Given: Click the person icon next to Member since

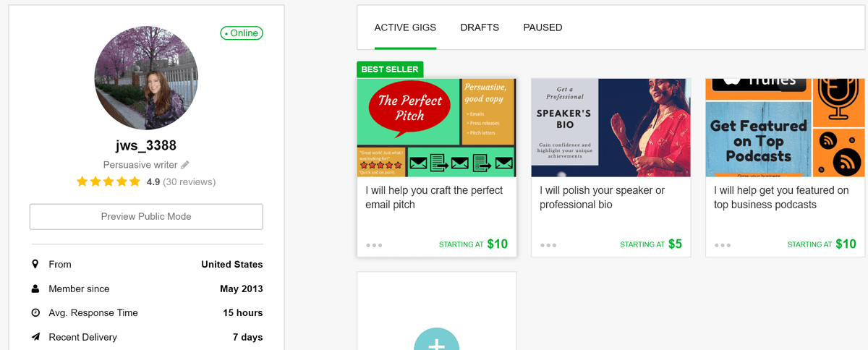Looking at the screenshot, I should pos(35,289).
